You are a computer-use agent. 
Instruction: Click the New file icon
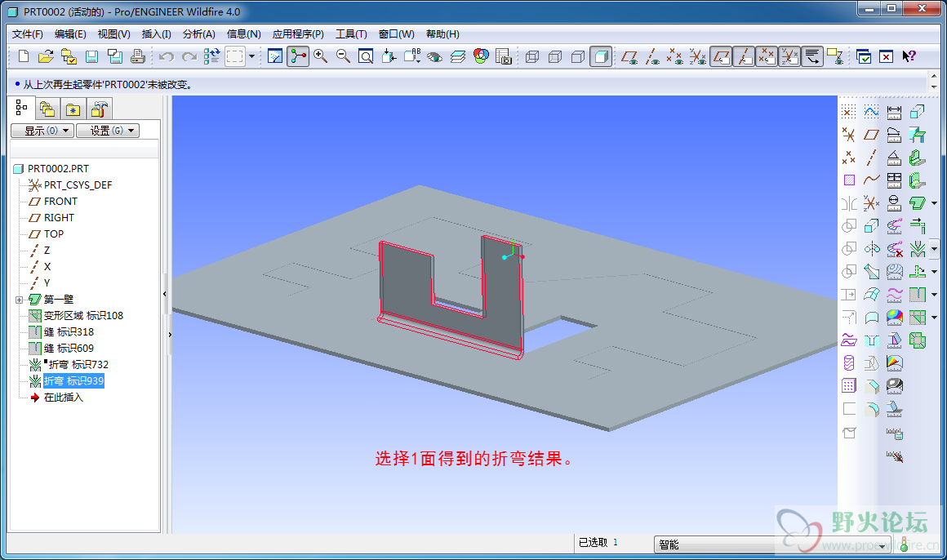coord(24,56)
